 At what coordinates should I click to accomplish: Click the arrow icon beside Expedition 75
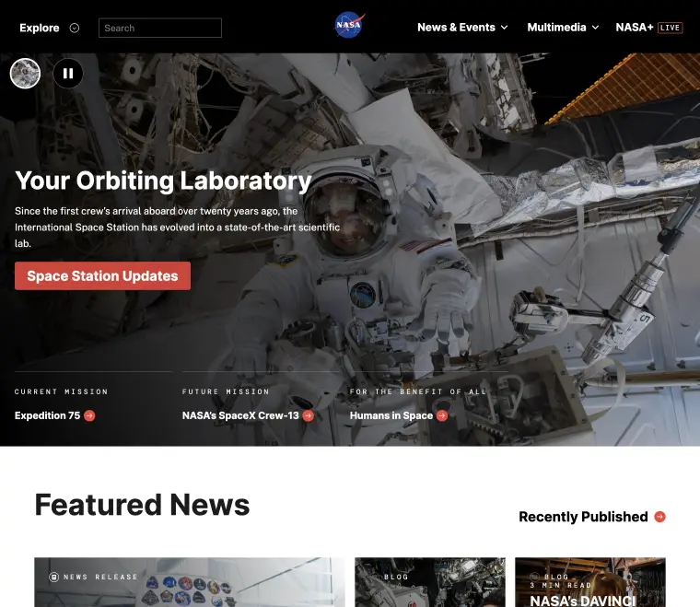coord(89,415)
